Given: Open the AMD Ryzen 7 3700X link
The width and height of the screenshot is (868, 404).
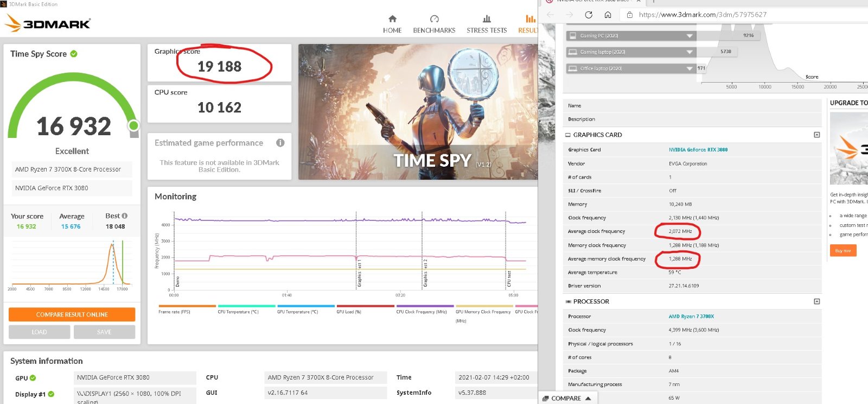Looking at the screenshot, I should pyautogui.click(x=691, y=317).
